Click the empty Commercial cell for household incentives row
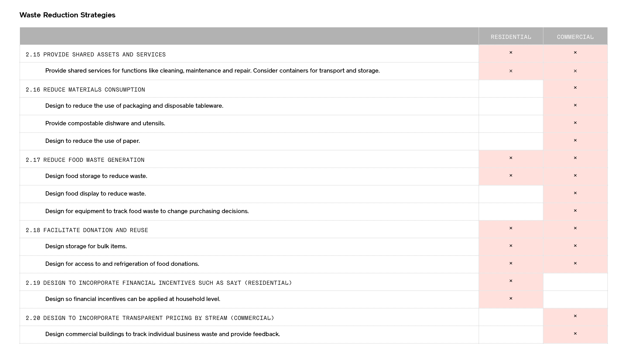The image size is (644, 356). [575, 300]
